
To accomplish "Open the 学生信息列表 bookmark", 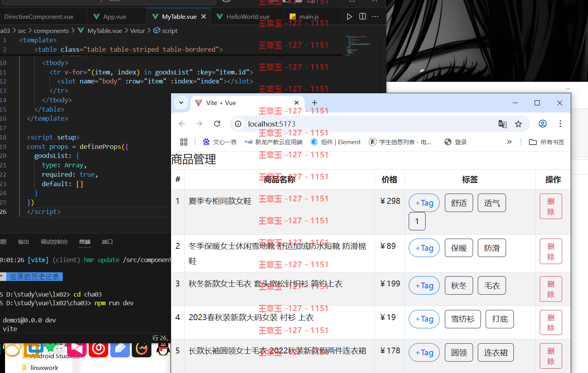I will [x=400, y=142].
